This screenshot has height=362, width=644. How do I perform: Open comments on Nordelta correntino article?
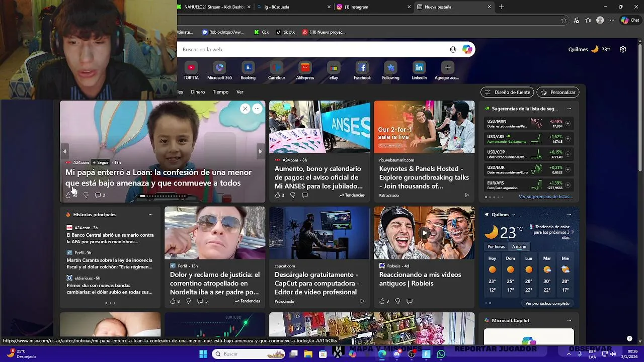coord(202,301)
